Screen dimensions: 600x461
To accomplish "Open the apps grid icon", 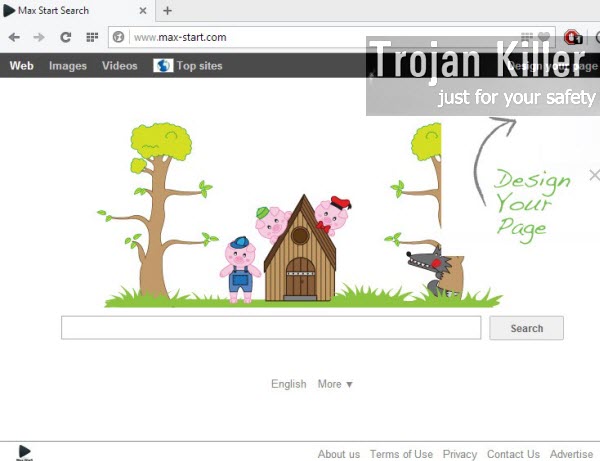I will pos(91,37).
